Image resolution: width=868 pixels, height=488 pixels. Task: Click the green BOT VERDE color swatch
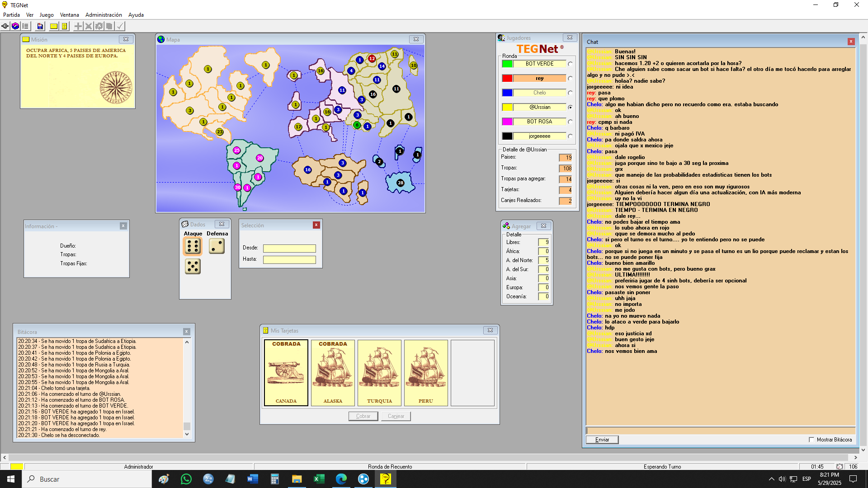click(x=507, y=64)
